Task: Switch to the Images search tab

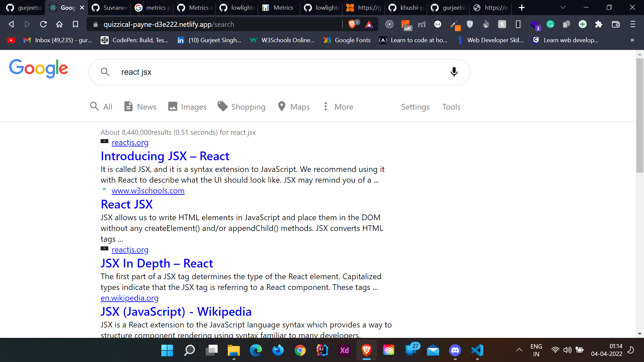Action: [x=194, y=107]
